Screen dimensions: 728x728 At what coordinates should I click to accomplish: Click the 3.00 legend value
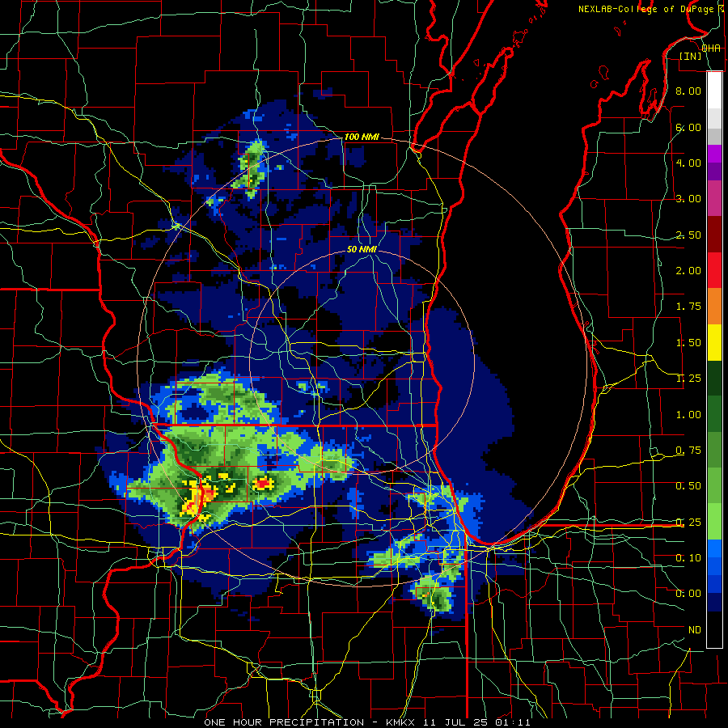coord(688,199)
